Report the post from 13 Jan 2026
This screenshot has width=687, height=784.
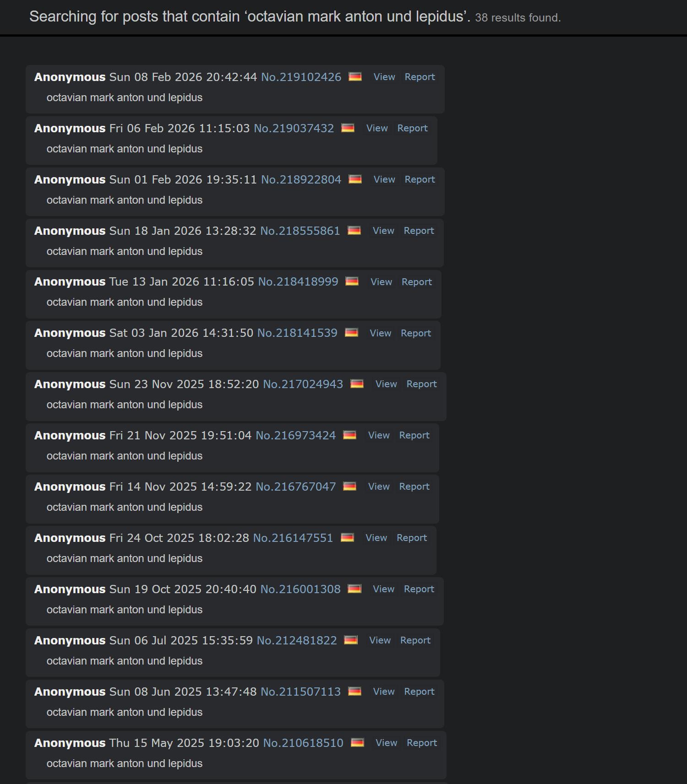point(417,282)
